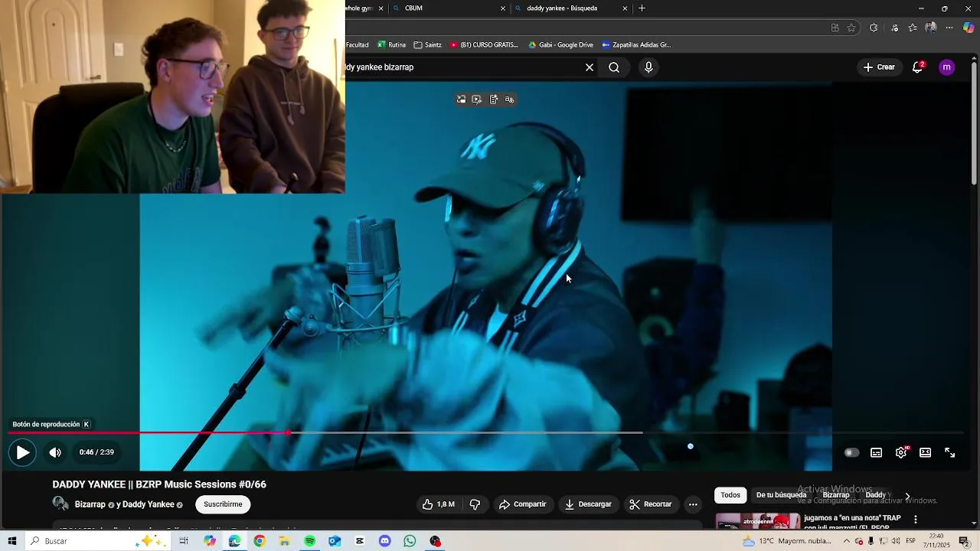Select the Daddy filter chip
The width and height of the screenshot is (980, 551).
(875, 495)
